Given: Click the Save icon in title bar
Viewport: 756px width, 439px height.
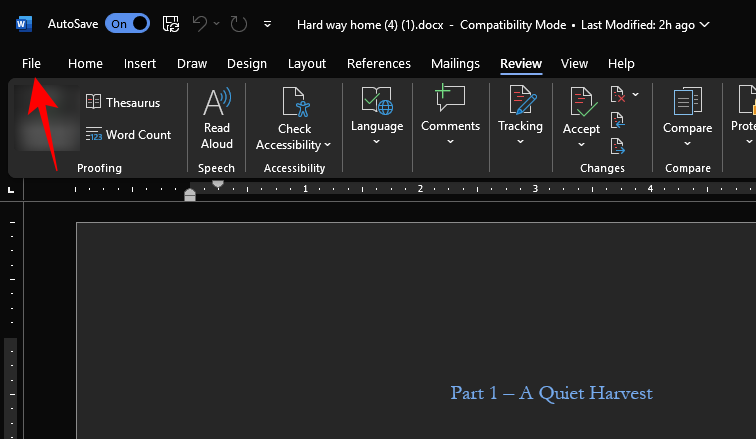Looking at the screenshot, I should [171, 23].
